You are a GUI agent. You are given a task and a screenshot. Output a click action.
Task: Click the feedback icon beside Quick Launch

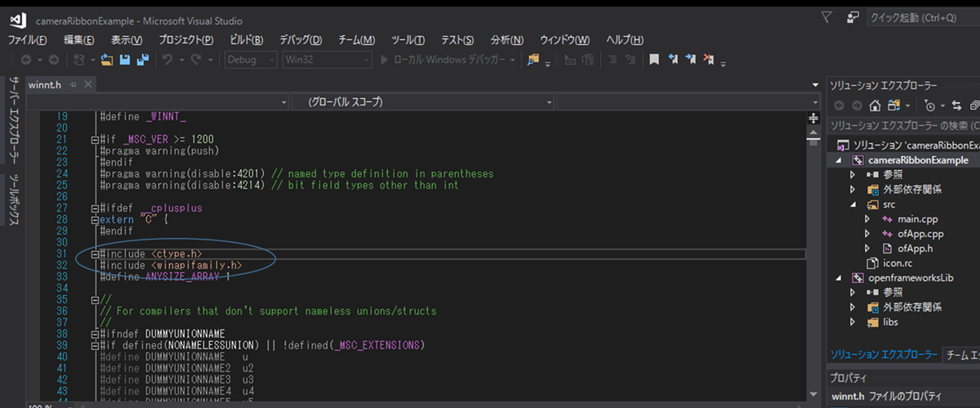click(853, 17)
